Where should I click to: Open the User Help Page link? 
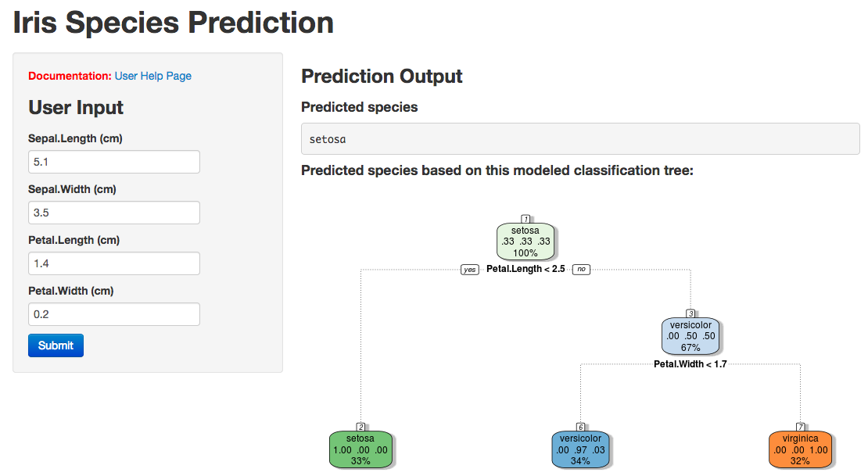[x=152, y=76]
